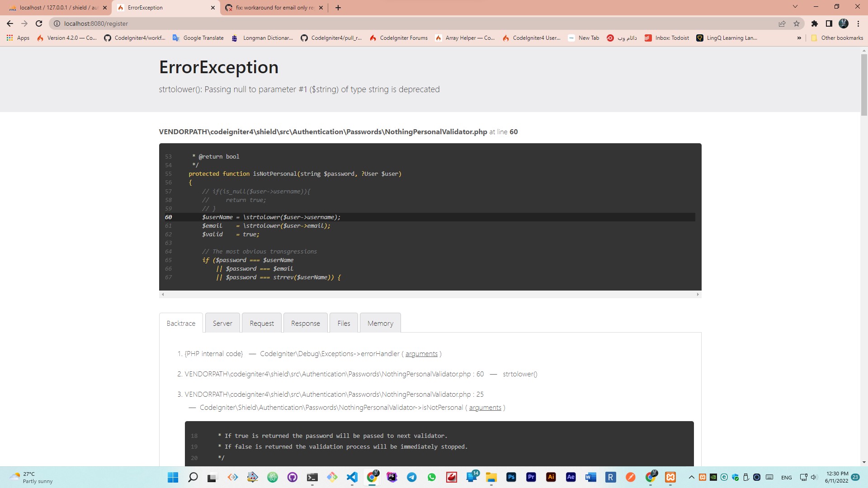
Task: Open Visual Studio Code from the taskbar
Action: pyautogui.click(x=352, y=477)
